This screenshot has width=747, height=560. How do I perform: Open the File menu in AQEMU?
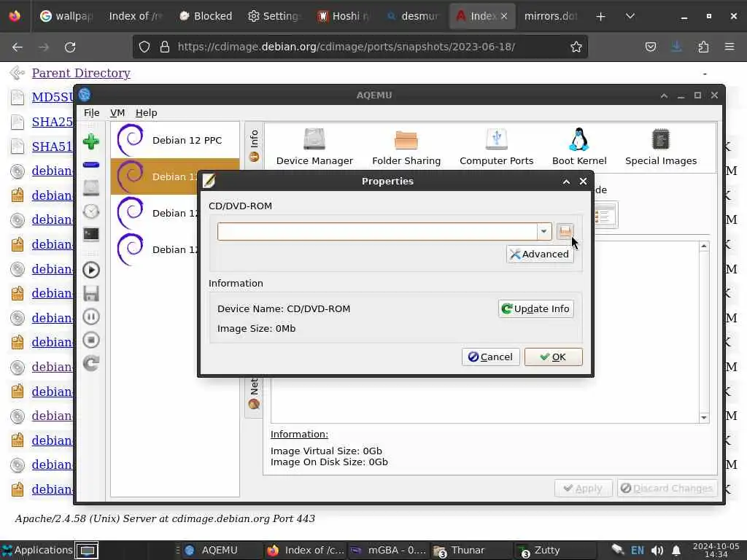91,113
